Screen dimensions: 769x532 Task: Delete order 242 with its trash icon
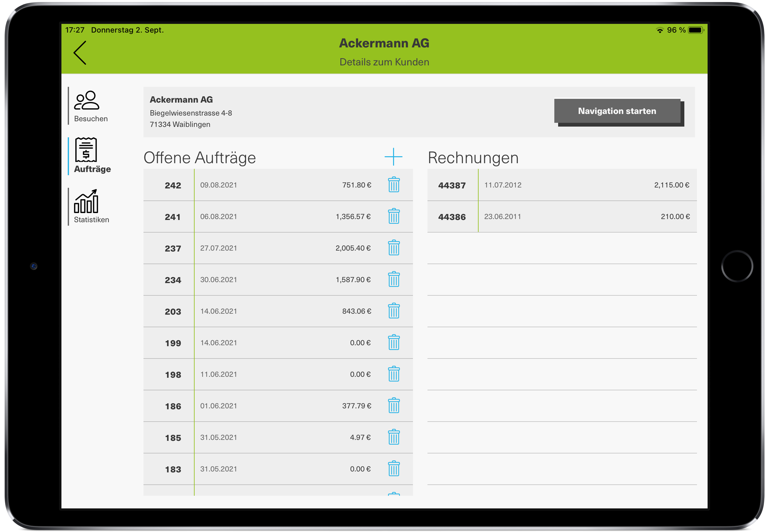[394, 185]
